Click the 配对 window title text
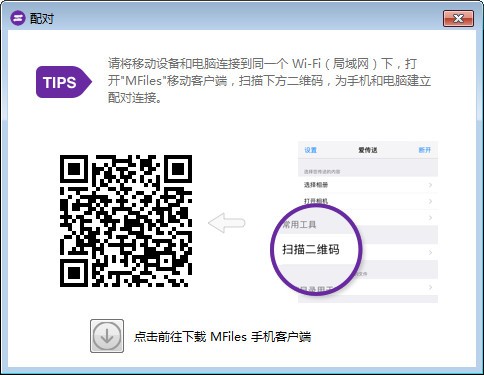484x375 pixels. [42, 18]
